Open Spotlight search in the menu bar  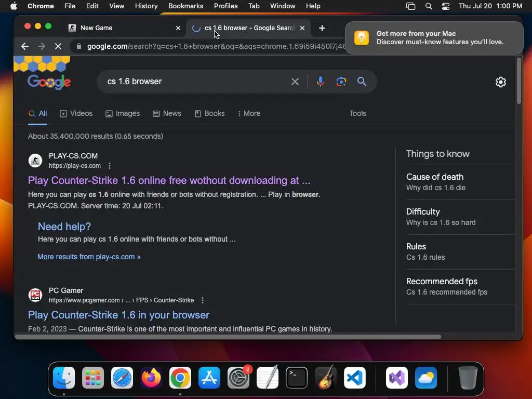click(x=429, y=6)
